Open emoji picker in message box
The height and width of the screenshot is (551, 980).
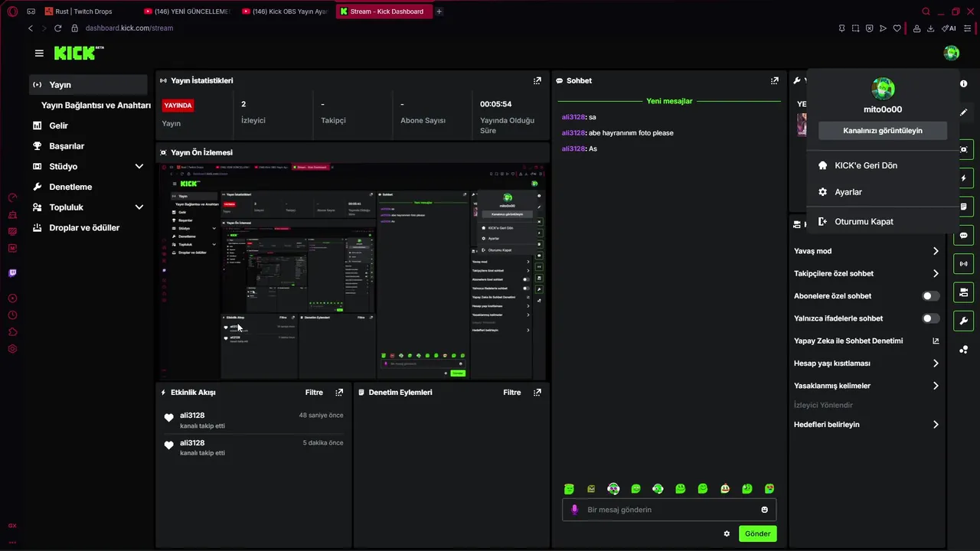tap(764, 510)
